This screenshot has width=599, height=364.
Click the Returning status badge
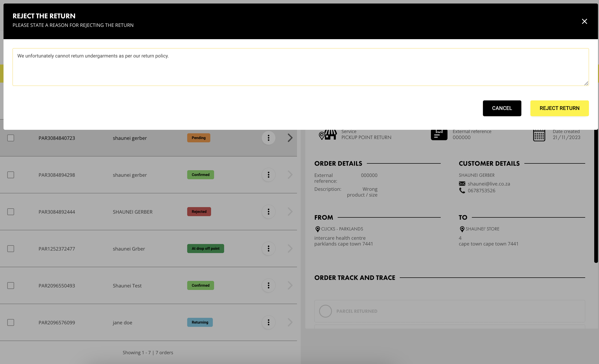coord(200,322)
